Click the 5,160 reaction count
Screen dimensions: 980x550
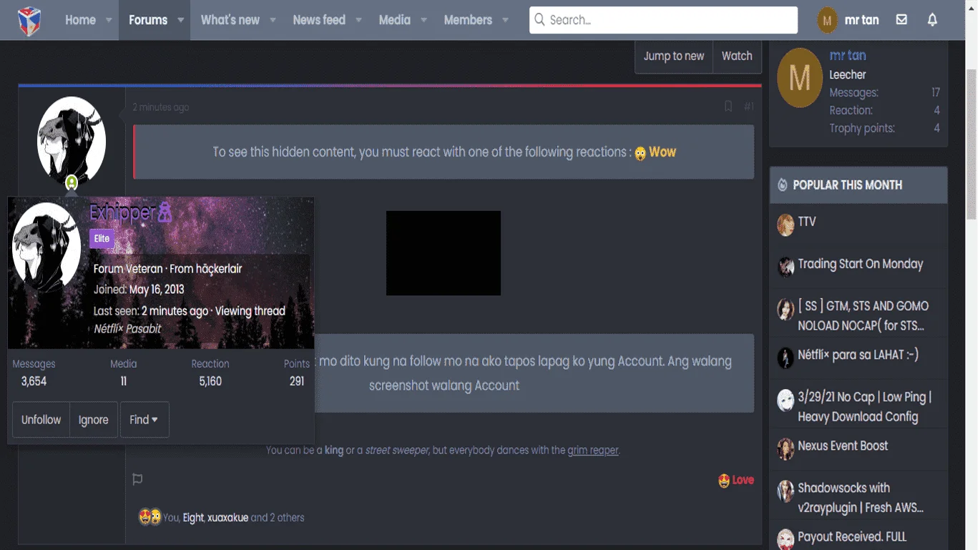tap(210, 381)
